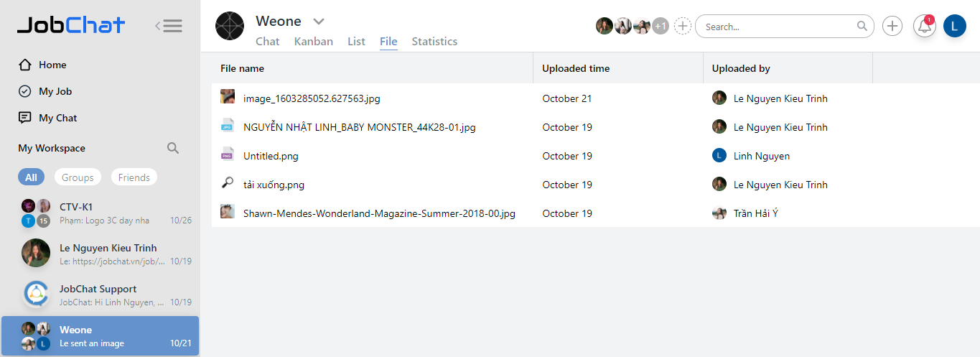Select the All filter pill
Viewport: 980px width, 357px height.
tap(31, 177)
